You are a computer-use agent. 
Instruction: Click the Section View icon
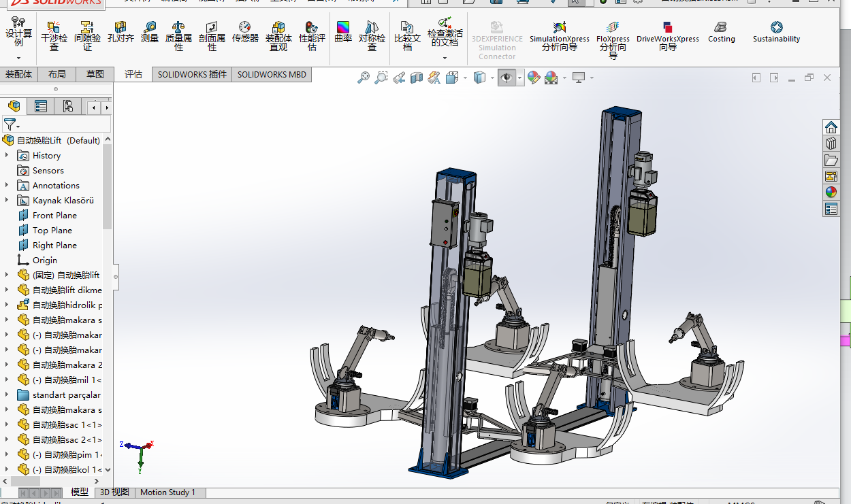pyautogui.click(x=417, y=78)
